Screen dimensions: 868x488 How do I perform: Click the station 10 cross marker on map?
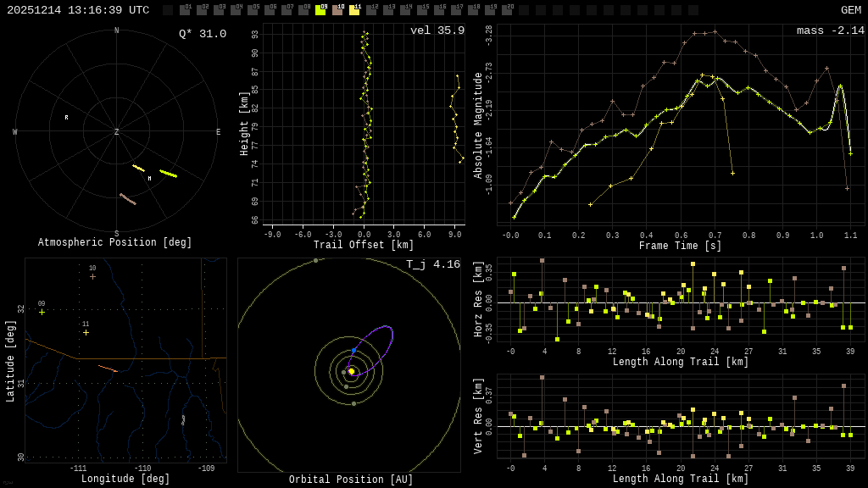click(x=92, y=276)
